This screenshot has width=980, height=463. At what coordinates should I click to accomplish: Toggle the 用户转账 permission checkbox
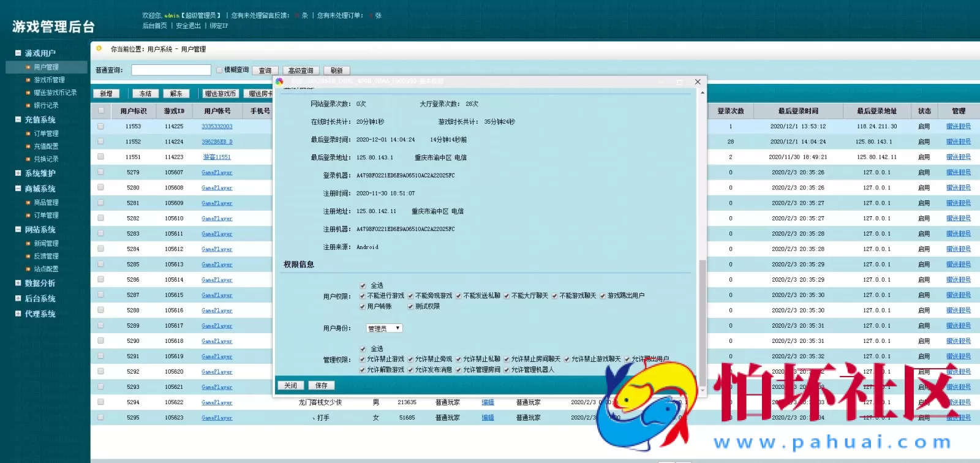(x=362, y=307)
